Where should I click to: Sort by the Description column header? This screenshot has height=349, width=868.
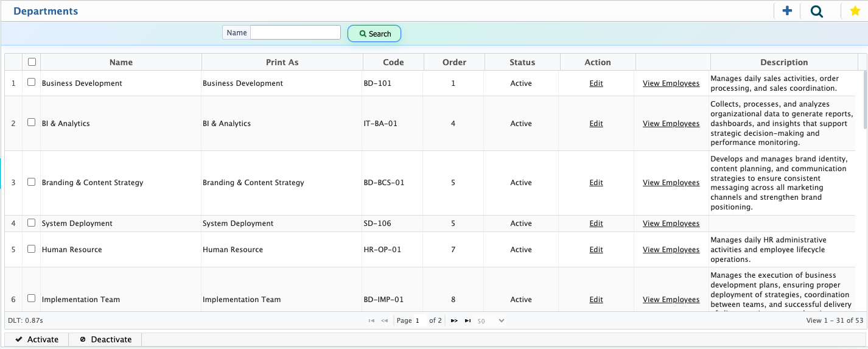click(x=784, y=62)
